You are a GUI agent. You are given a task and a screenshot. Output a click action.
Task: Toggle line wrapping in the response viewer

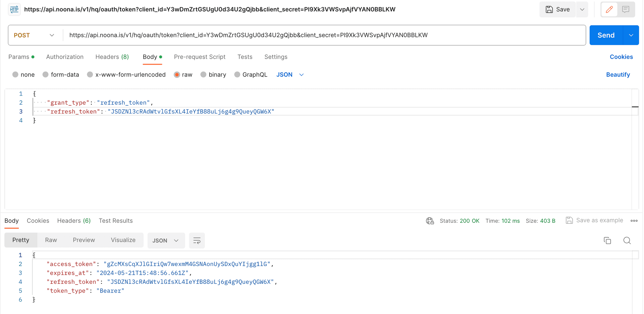(x=197, y=241)
